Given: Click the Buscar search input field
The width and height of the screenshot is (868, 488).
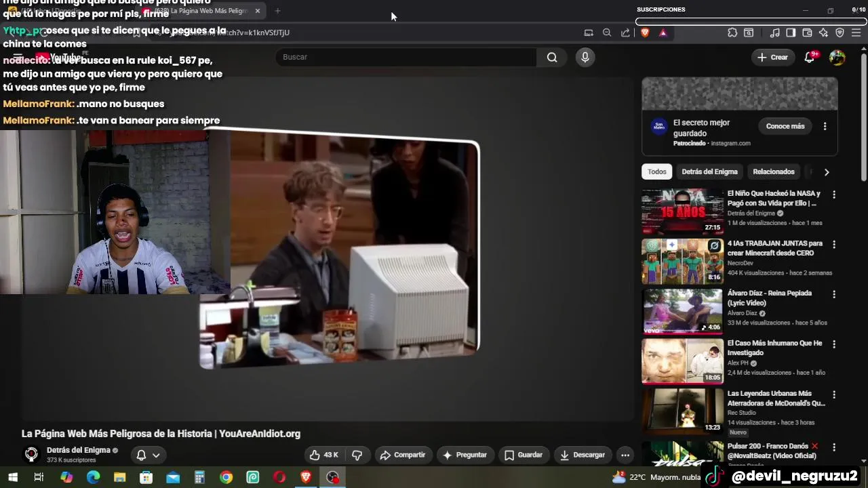Looking at the screenshot, I should tap(406, 58).
